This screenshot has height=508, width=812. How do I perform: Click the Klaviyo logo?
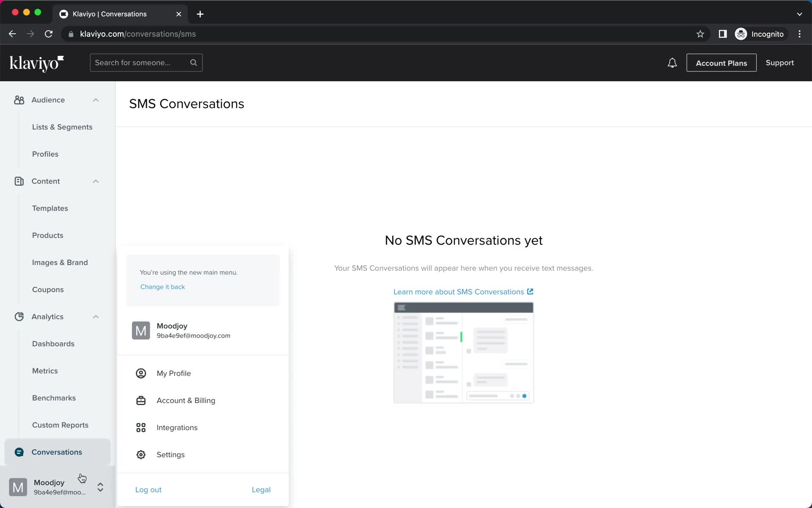click(x=36, y=63)
